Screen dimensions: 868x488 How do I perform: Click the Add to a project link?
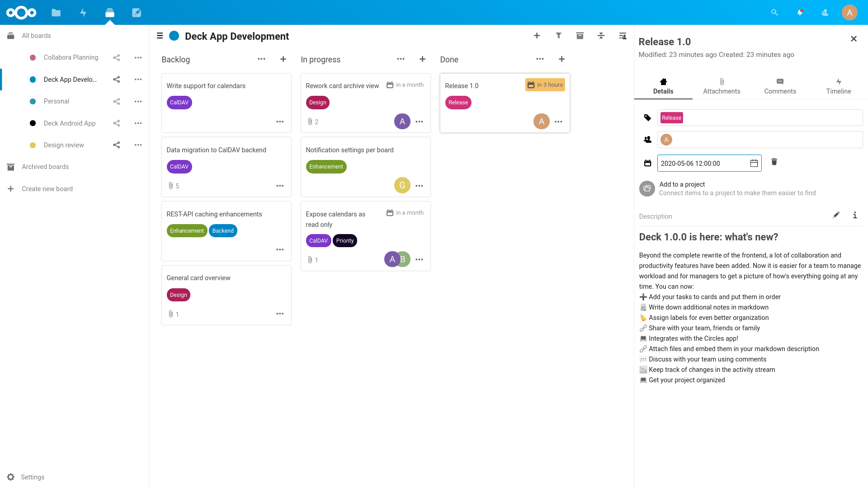tap(682, 184)
